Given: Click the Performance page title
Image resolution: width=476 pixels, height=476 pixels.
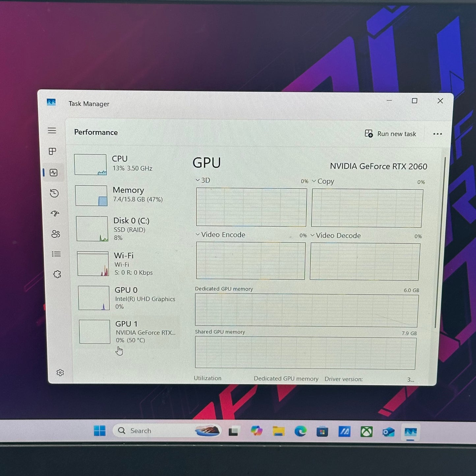Looking at the screenshot, I should [x=96, y=132].
